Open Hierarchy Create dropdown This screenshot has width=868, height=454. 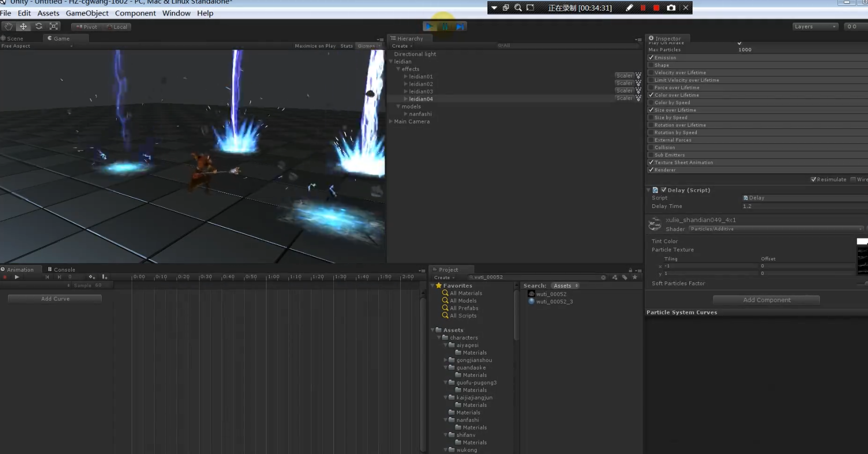click(x=402, y=46)
